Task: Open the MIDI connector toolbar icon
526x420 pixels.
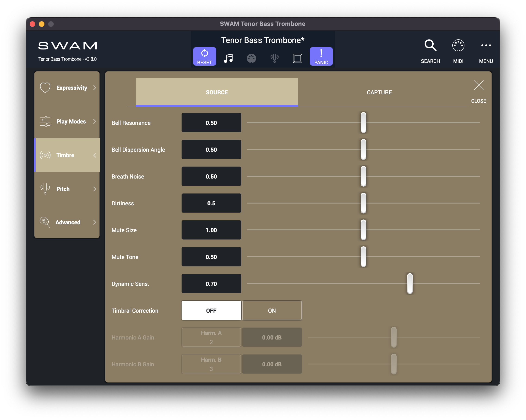Action: coord(251,58)
